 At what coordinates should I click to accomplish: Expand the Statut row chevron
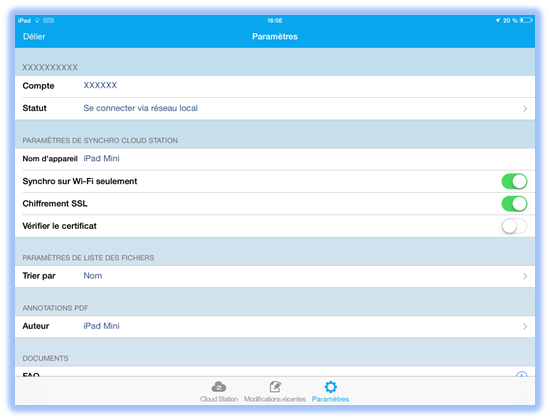click(525, 109)
